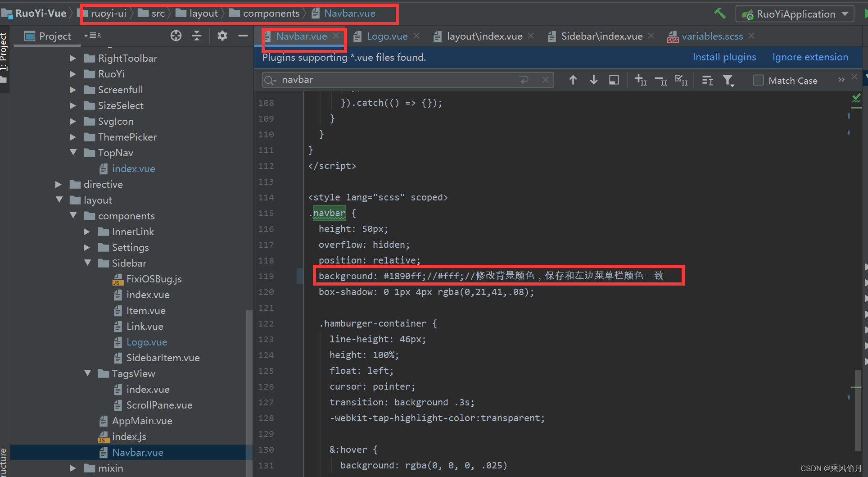The width and height of the screenshot is (868, 477).
Task: Select index.js under layout components
Action: coord(122,436)
